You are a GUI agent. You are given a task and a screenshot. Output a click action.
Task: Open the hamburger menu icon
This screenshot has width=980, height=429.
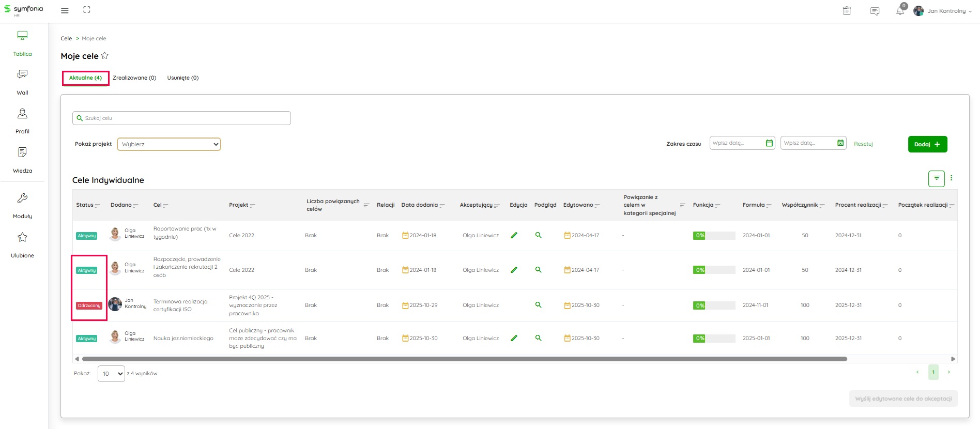click(x=65, y=10)
